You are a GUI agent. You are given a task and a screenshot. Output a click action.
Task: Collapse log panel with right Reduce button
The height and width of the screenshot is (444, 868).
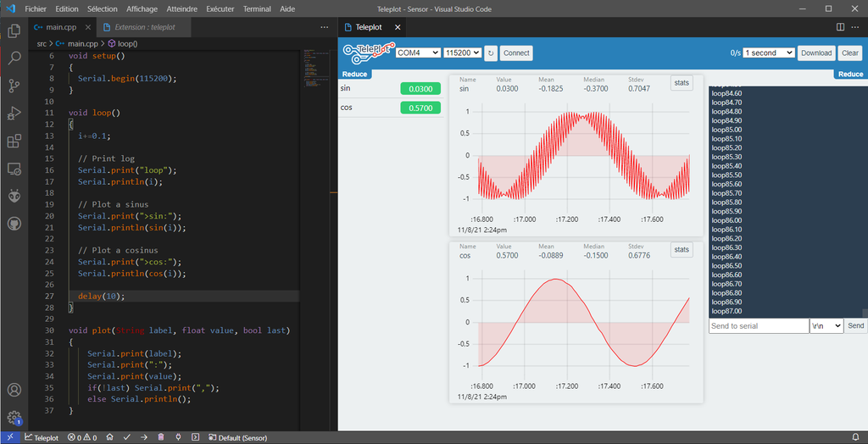(850, 75)
